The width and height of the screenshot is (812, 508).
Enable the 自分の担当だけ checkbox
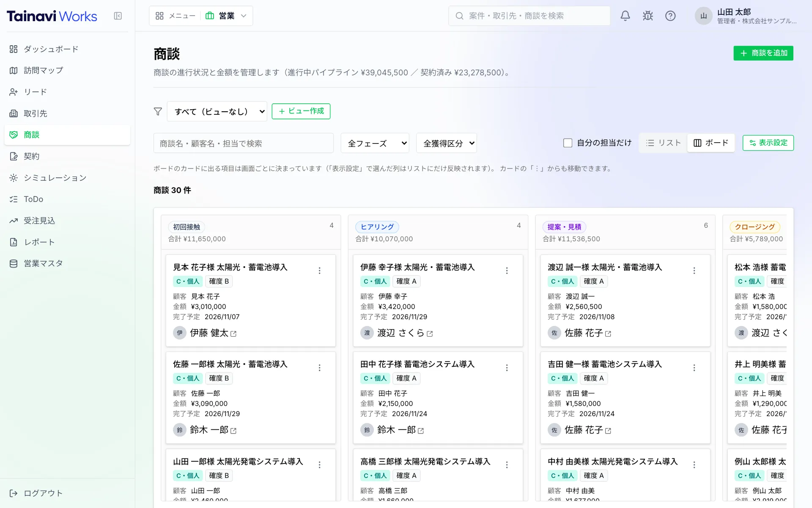tap(568, 143)
